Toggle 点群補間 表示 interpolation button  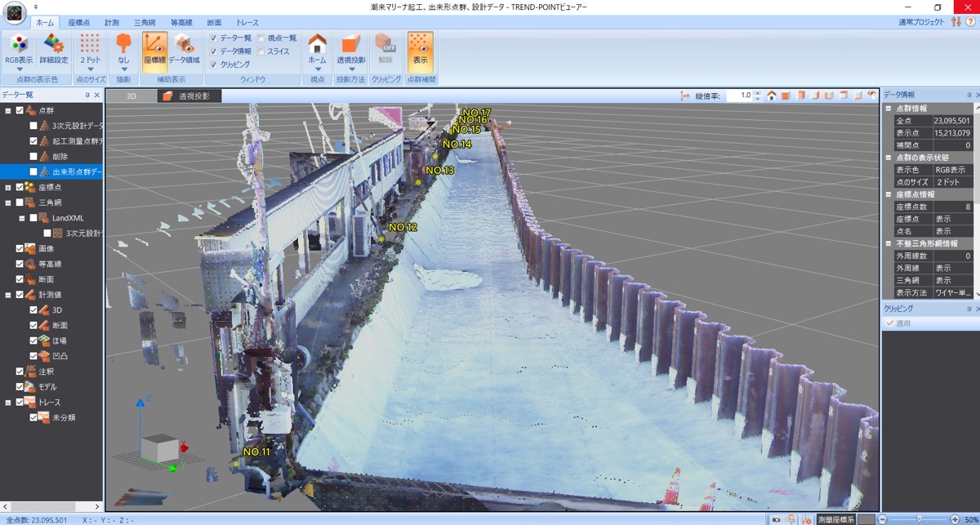[x=421, y=49]
